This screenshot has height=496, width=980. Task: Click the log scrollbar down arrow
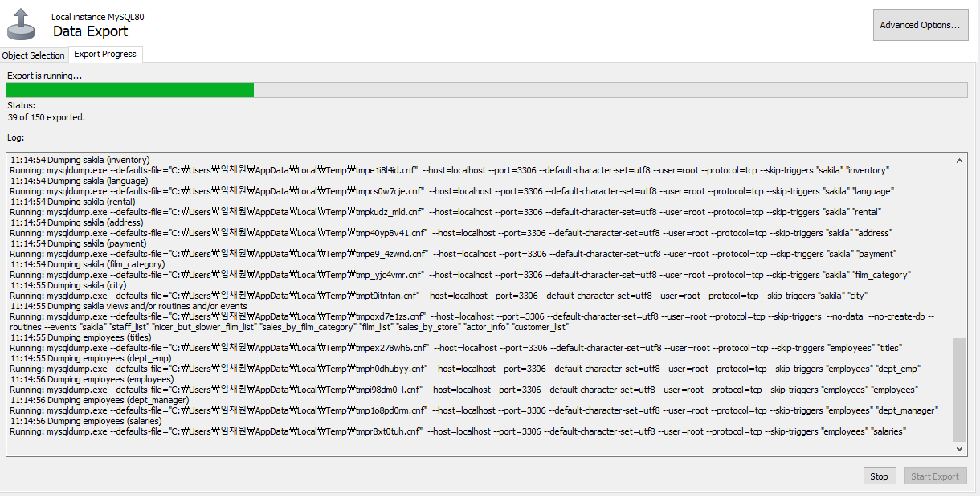960,449
